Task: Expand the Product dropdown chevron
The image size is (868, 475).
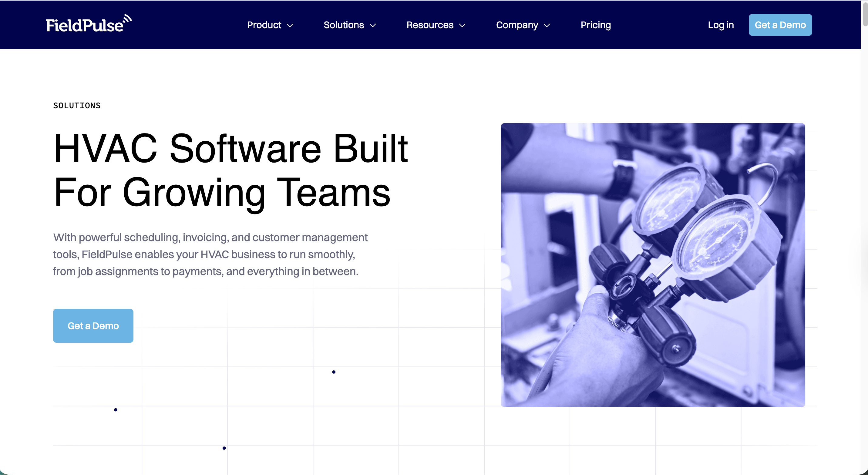Action: coord(290,25)
